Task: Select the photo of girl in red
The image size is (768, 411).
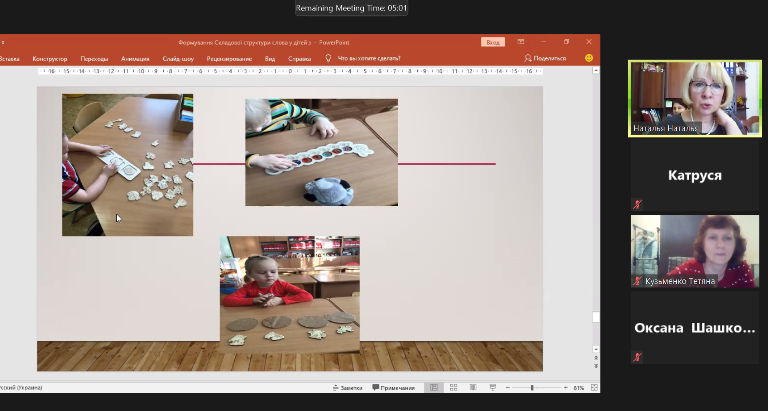Action: click(x=289, y=294)
